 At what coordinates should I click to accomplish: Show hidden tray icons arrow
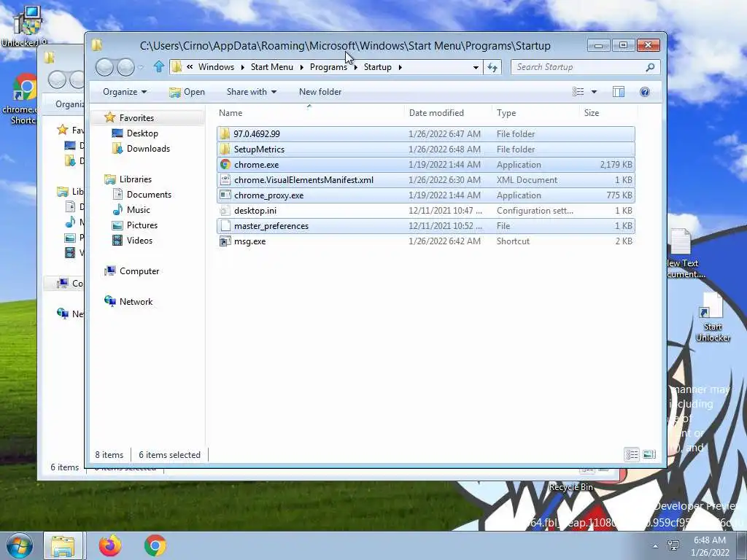click(x=656, y=546)
